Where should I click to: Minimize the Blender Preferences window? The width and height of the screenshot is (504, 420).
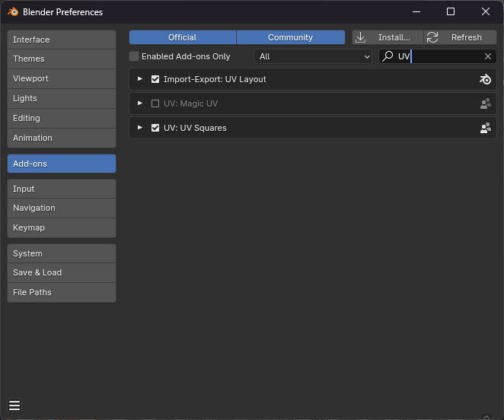coord(416,12)
